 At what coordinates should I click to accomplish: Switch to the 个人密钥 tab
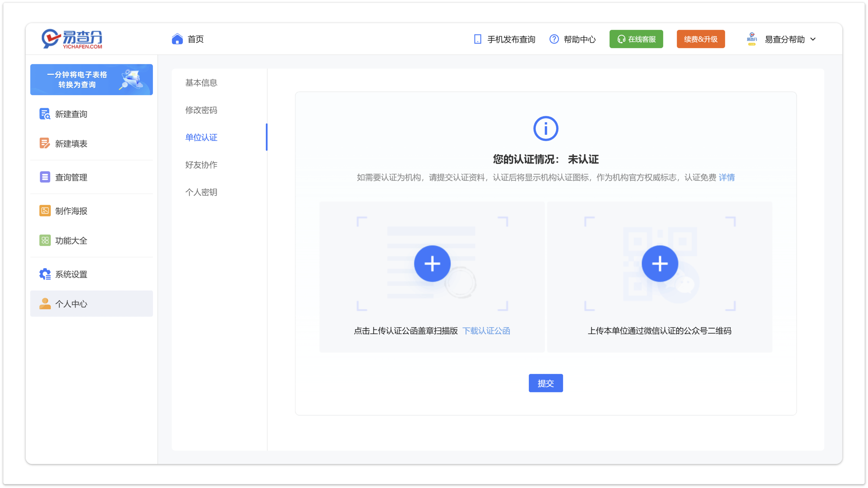tap(201, 192)
